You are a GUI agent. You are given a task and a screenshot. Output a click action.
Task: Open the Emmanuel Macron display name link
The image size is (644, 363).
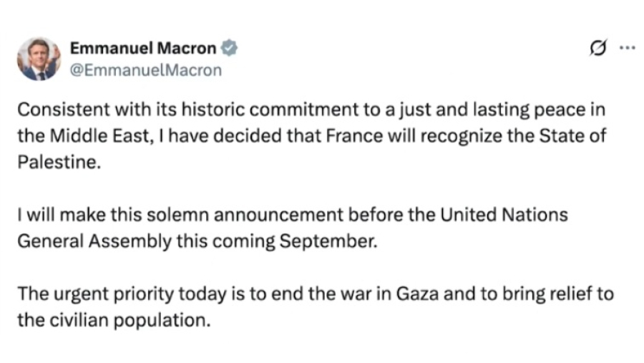coord(143,49)
